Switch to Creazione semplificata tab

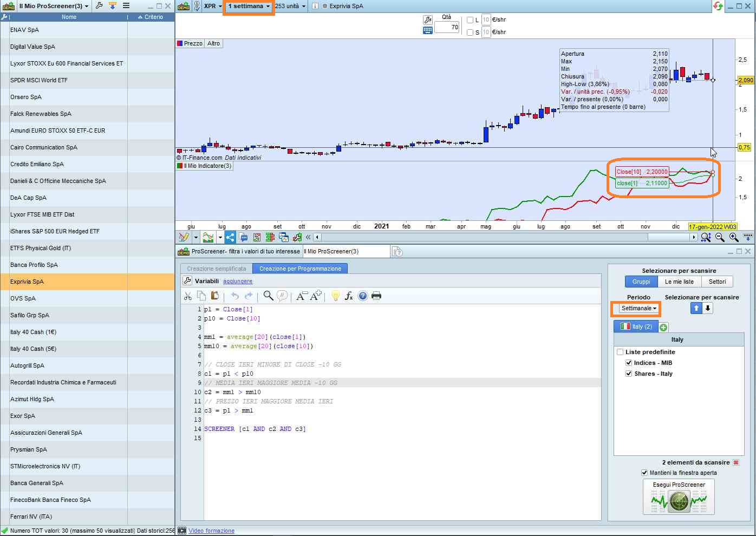[217, 269]
